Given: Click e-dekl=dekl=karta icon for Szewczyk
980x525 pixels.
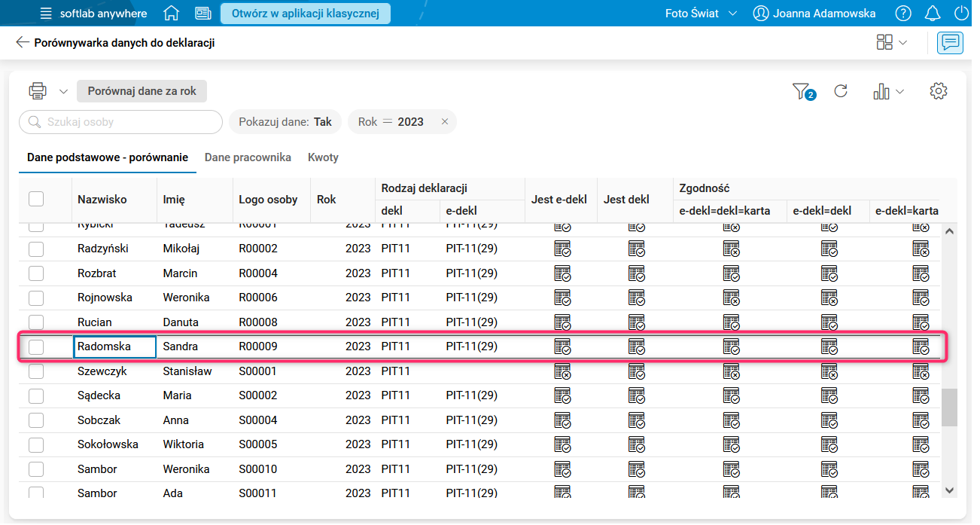Looking at the screenshot, I should click(x=732, y=371).
